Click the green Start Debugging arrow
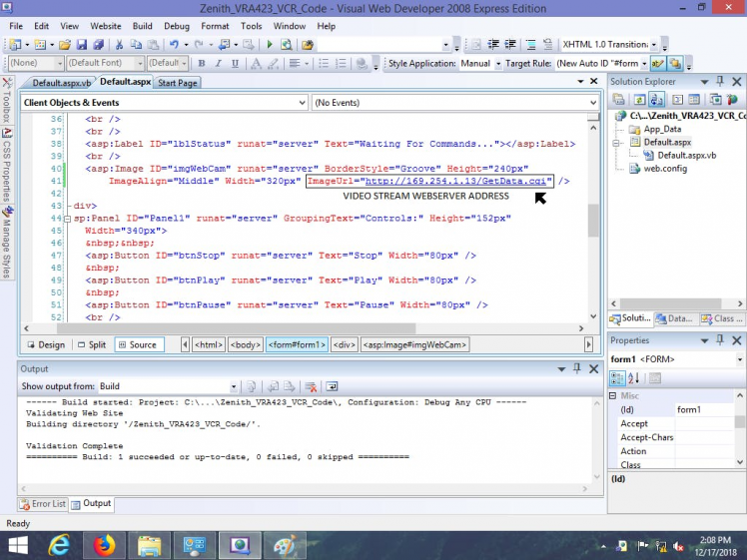747x560 pixels. pyautogui.click(x=269, y=45)
